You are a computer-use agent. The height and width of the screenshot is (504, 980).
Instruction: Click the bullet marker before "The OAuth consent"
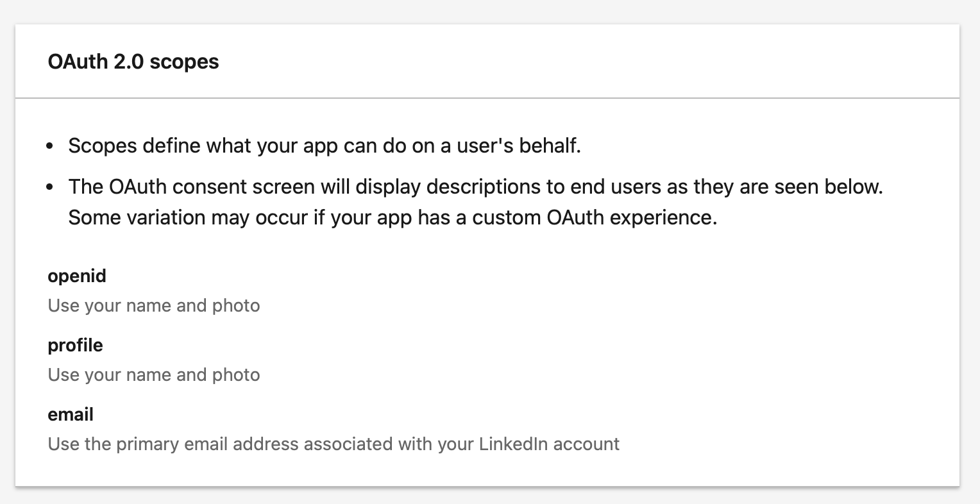[51, 188]
